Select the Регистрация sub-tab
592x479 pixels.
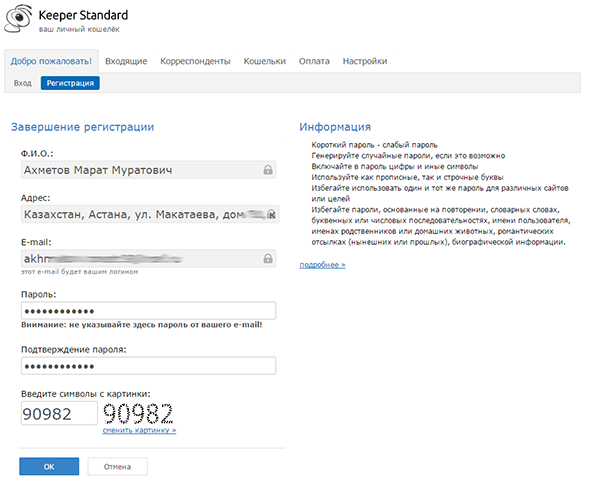70,83
